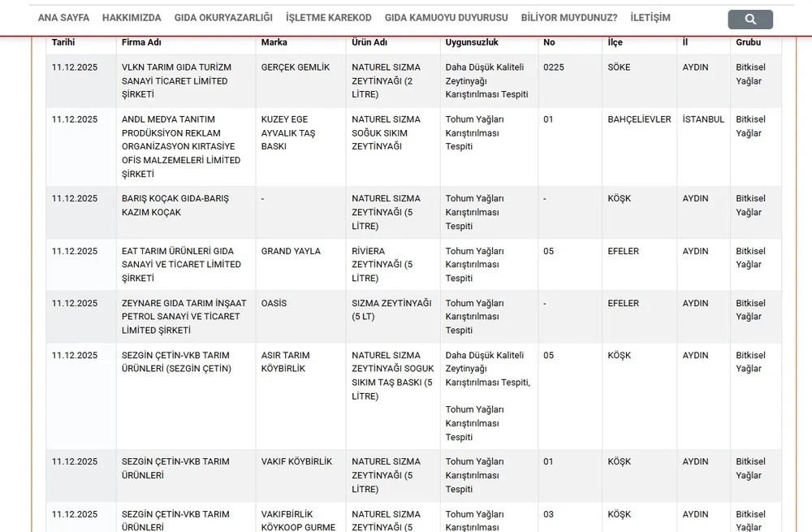Click the Grubu column header

point(749,42)
